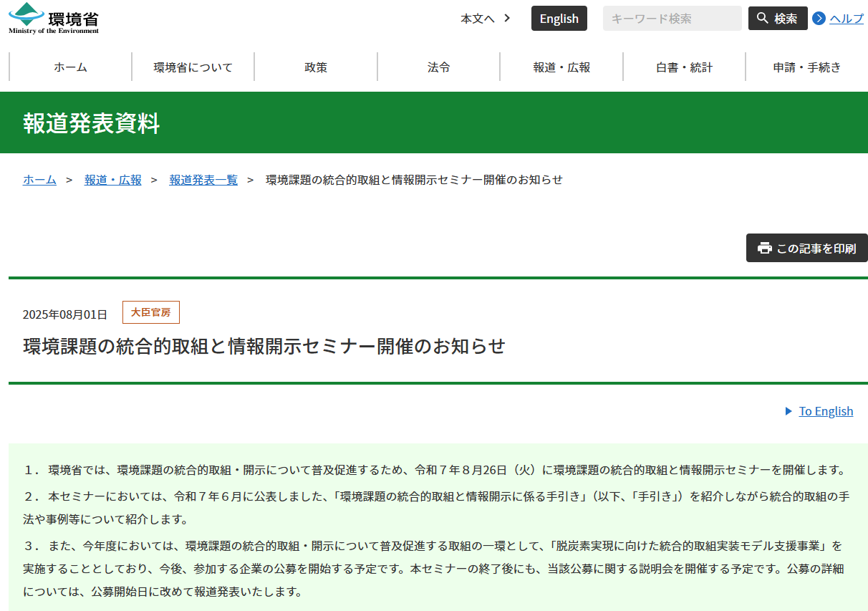Click the printer icon to print article
Viewport: 868px width, 611px height.
765,248
